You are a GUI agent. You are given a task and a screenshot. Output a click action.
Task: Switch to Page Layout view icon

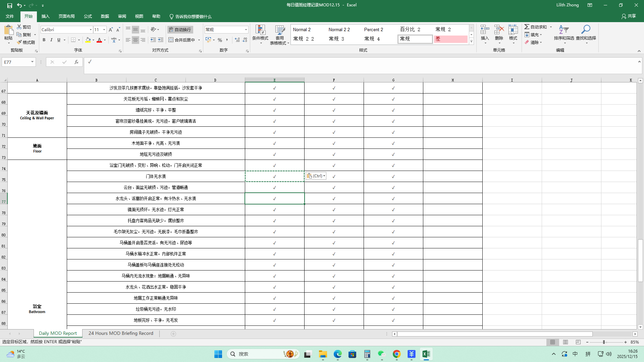point(566,342)
